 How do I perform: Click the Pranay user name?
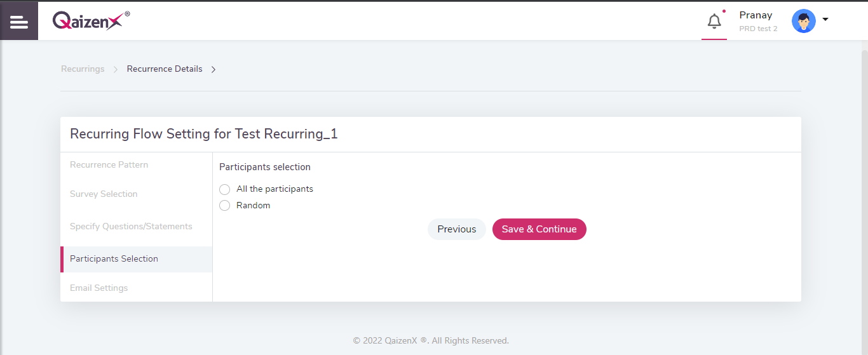tap(756, 15)
